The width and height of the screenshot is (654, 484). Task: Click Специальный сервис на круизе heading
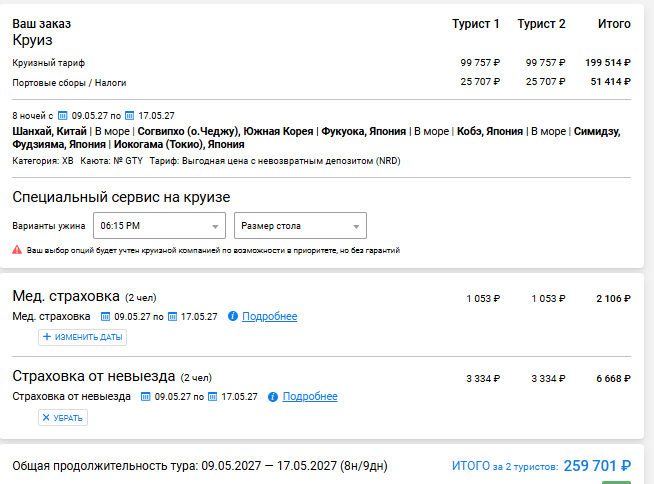pyautogui.click(x=121, y=197)
